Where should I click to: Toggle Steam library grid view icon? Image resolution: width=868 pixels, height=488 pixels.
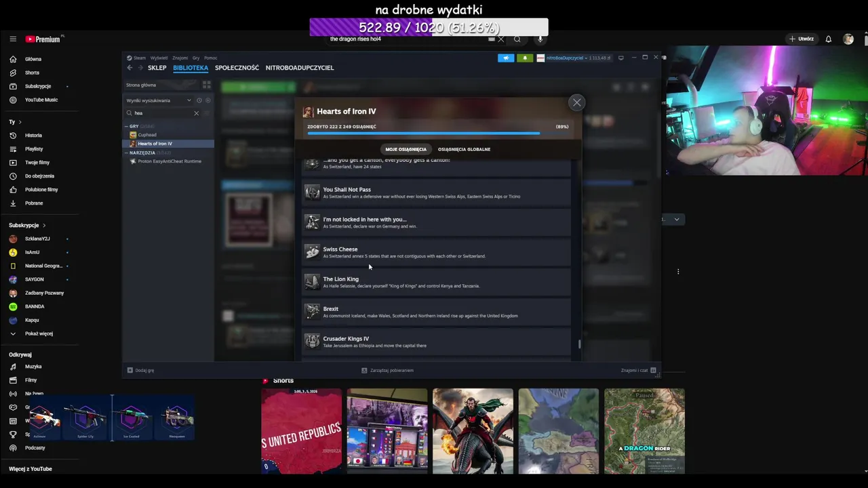[206, 85]
